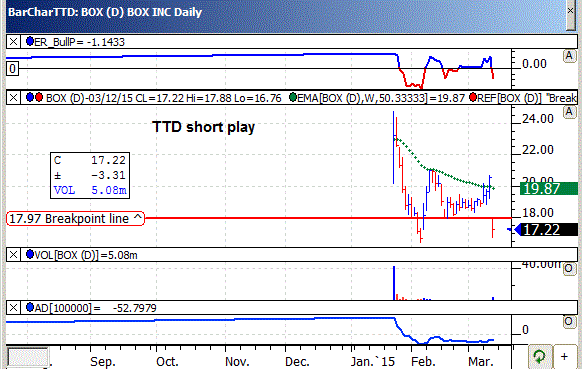Click the AD[100000]= -52.7979 label
582x369 pixels.
point(95,308)
